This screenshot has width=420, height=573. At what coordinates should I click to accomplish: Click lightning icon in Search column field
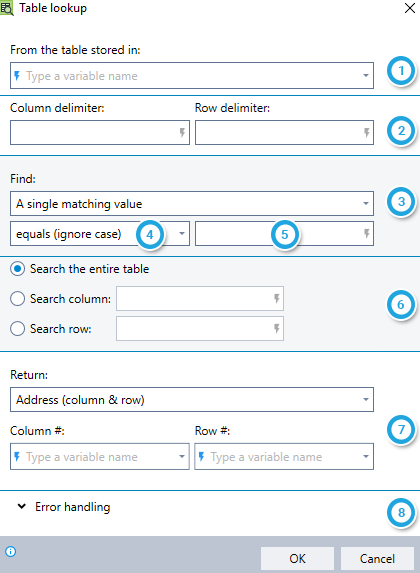point(277,299)
